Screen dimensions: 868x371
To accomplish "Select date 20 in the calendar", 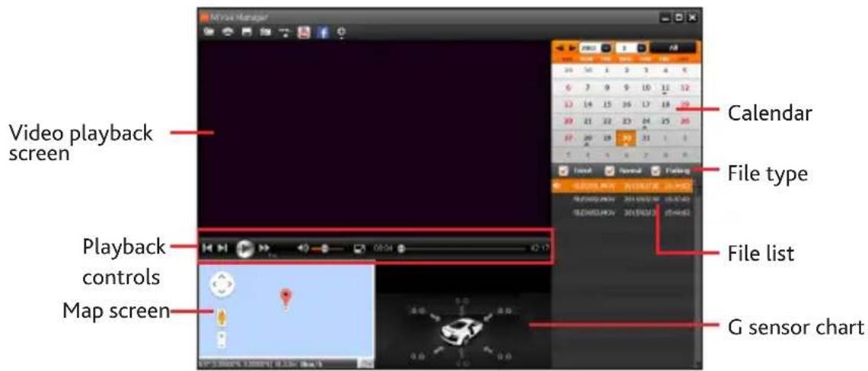I will [x=568, y=120].
